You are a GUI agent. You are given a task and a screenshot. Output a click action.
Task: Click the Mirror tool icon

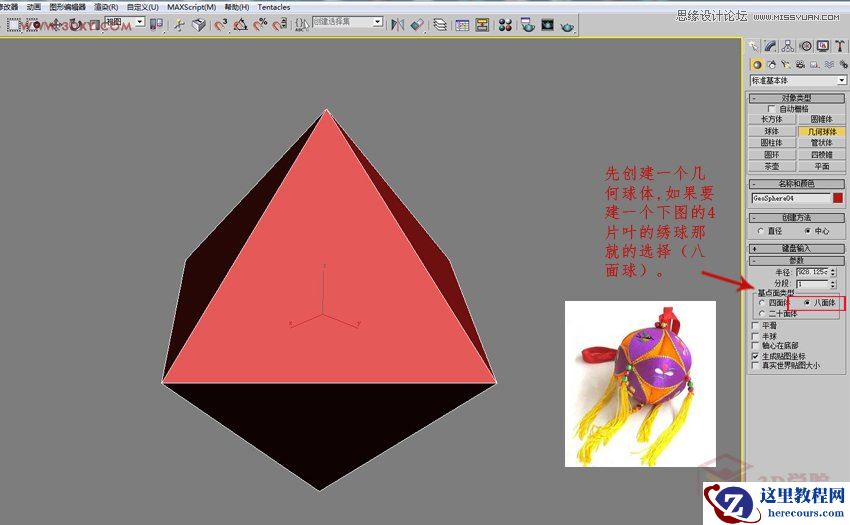click(397, 24)
